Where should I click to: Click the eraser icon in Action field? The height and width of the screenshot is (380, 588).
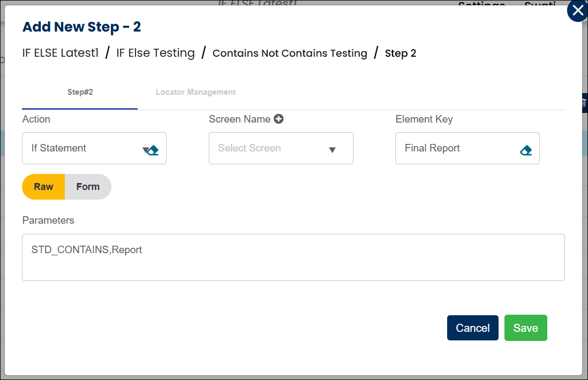(153, 150)
